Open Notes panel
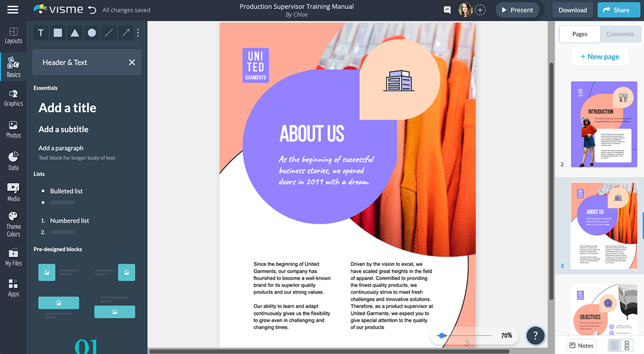 point(582,345)
